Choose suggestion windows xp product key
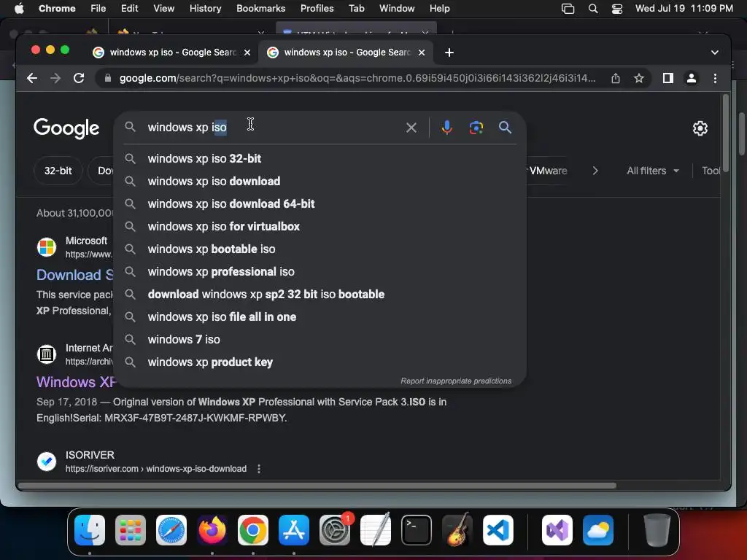747x560 pixels. click(320, 362)
